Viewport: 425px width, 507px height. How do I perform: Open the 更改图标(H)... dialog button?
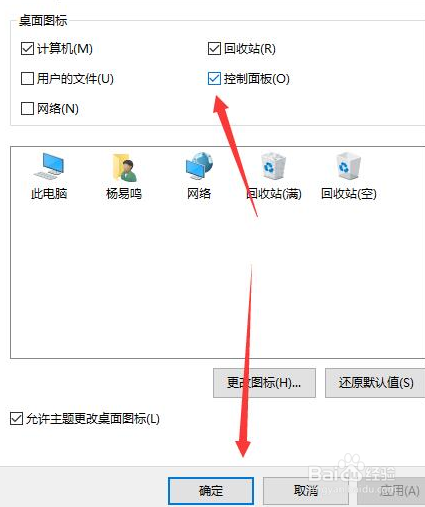coord(264,383)
